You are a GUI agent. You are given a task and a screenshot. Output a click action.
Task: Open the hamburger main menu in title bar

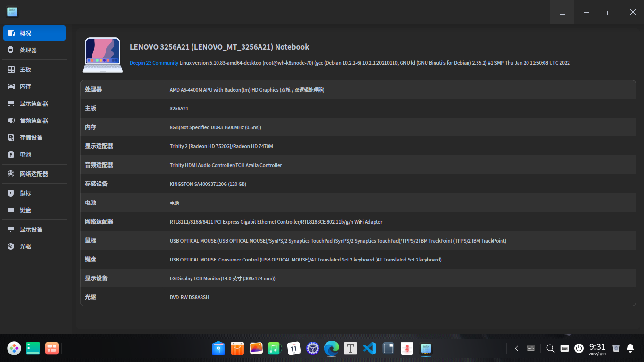pos(562,12)
